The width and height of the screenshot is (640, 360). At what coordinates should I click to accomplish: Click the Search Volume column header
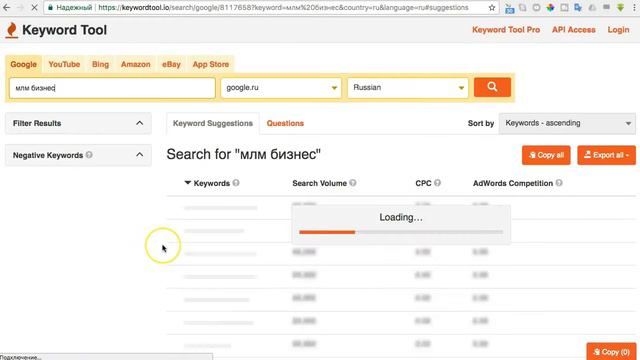pos(319,183)
